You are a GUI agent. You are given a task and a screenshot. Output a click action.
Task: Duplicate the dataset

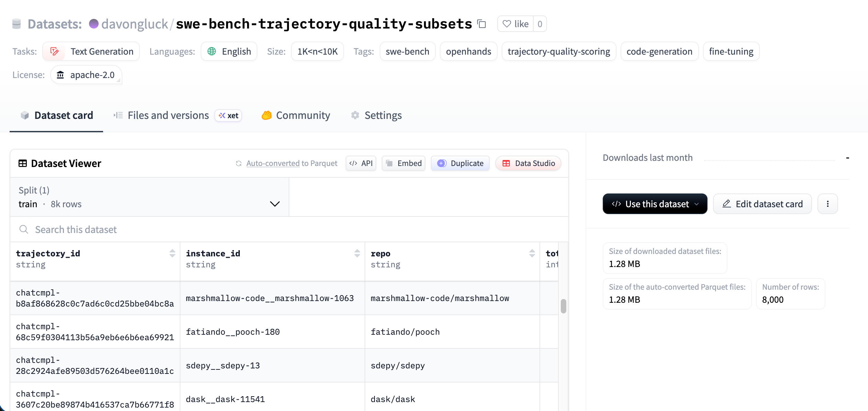tap(460, 163)
